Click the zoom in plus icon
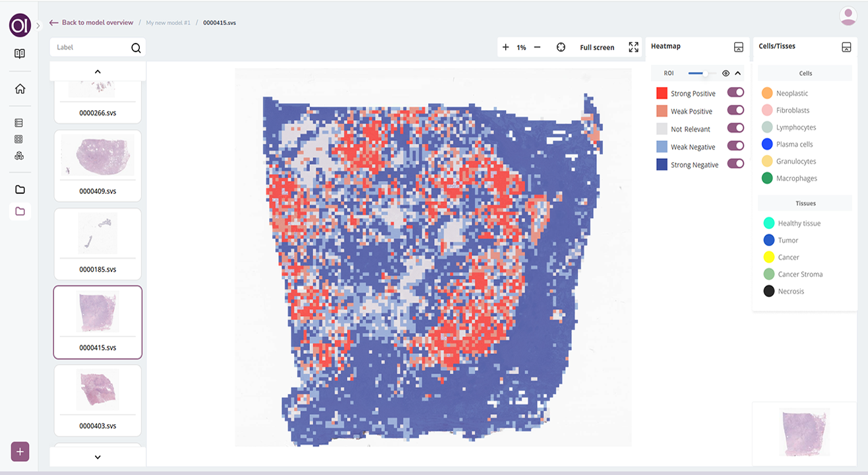The image size is (868, 475). pyautogui.click(x=506, y=47)
